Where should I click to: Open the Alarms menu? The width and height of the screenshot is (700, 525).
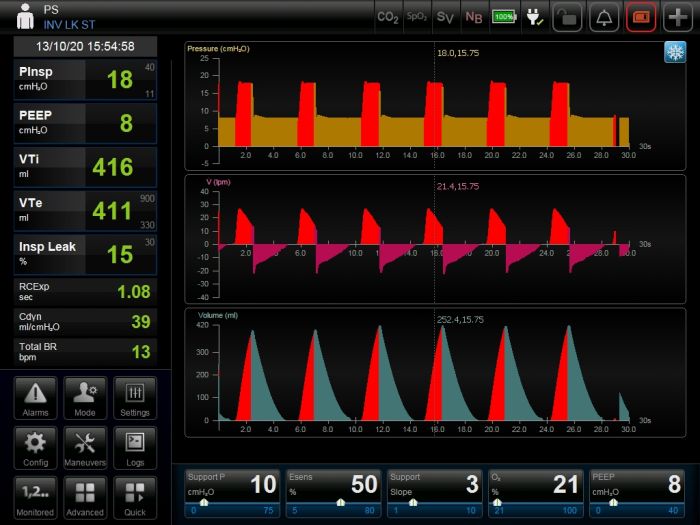tap(35, 398)
